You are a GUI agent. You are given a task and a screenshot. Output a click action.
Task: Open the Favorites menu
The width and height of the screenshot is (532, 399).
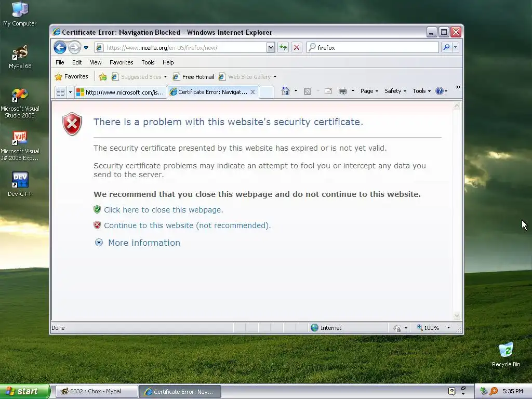121,62
